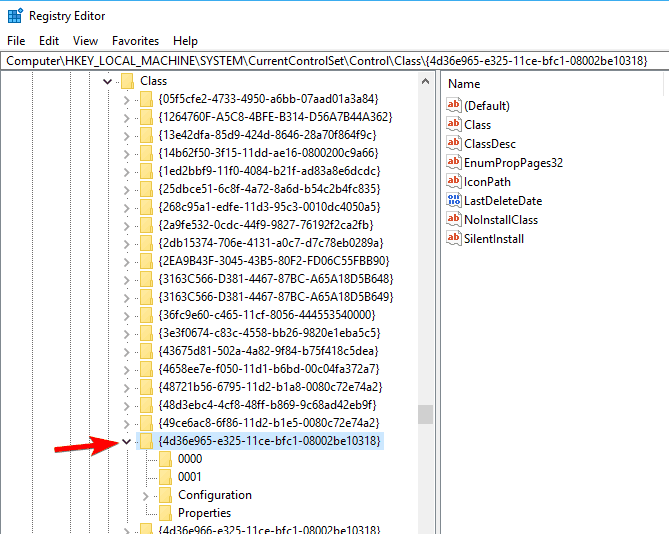Open the Edit menu
Viewport: 669px width, 534px height.
tap(49, 41)
